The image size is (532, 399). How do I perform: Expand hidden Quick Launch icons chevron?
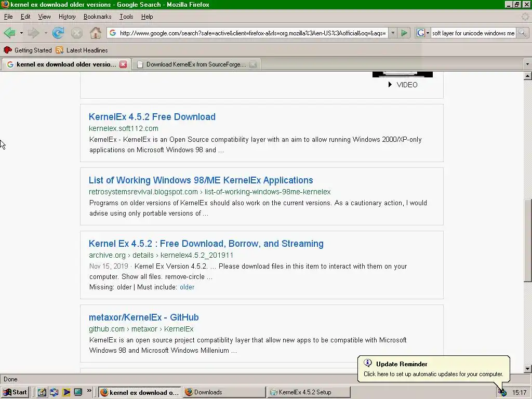tap(89, 391)
